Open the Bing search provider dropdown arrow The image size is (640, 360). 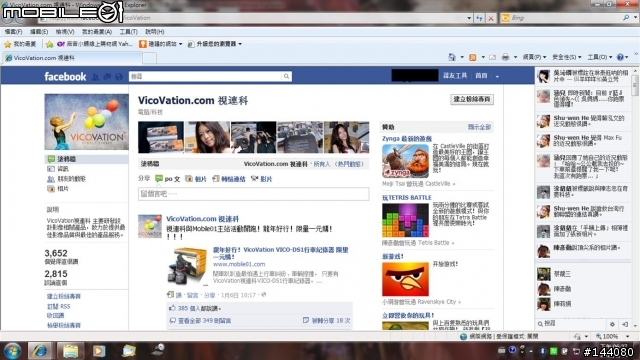click(x=636, y=18)
